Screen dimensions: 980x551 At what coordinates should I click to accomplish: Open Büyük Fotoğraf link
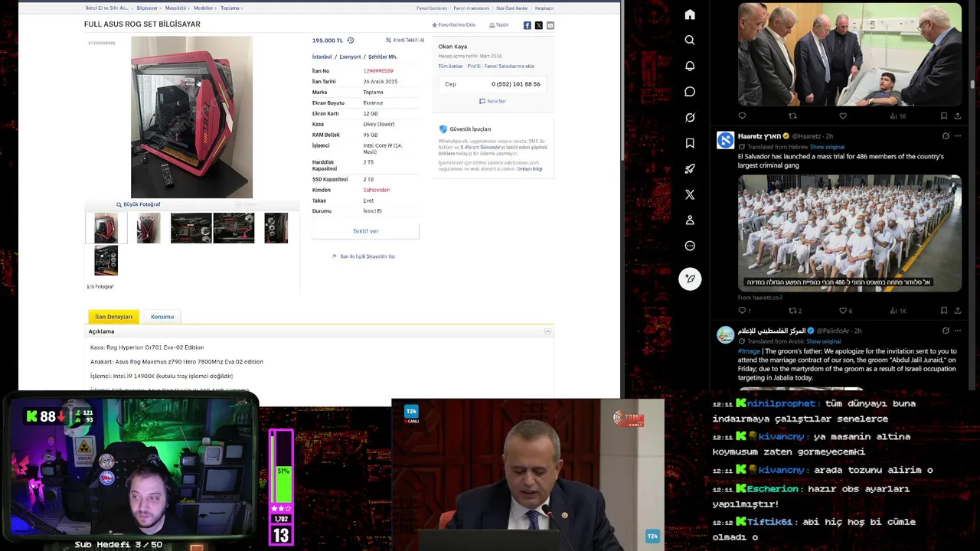(139, 204)
